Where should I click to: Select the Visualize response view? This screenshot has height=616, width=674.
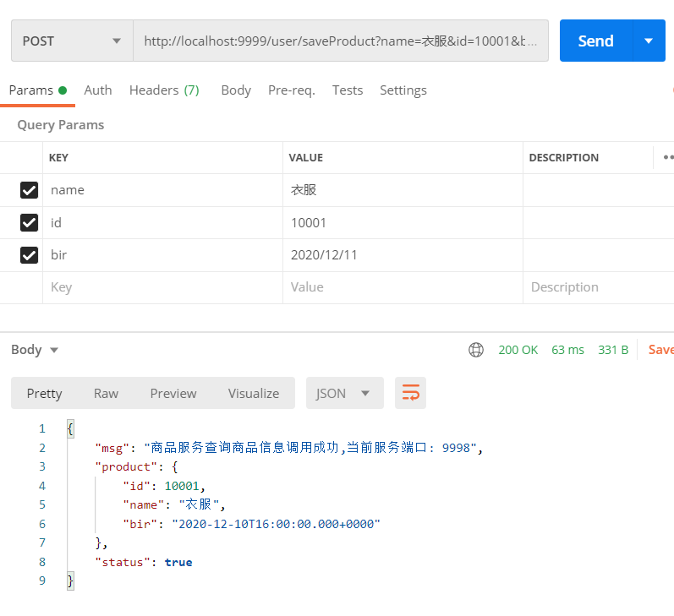coord(254,393)
